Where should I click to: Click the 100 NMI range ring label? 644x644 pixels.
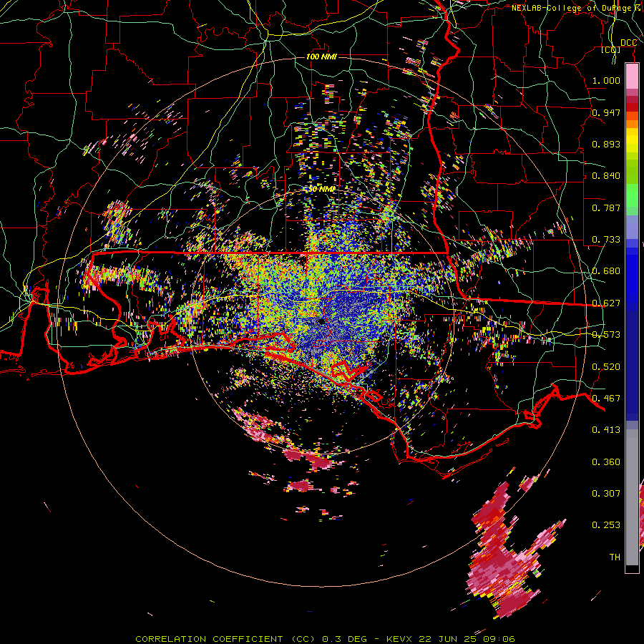(x=321, y=57)
